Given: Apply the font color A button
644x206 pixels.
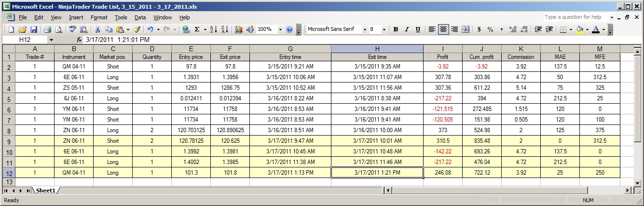Looking at the screenshot, I should point(596,29).
